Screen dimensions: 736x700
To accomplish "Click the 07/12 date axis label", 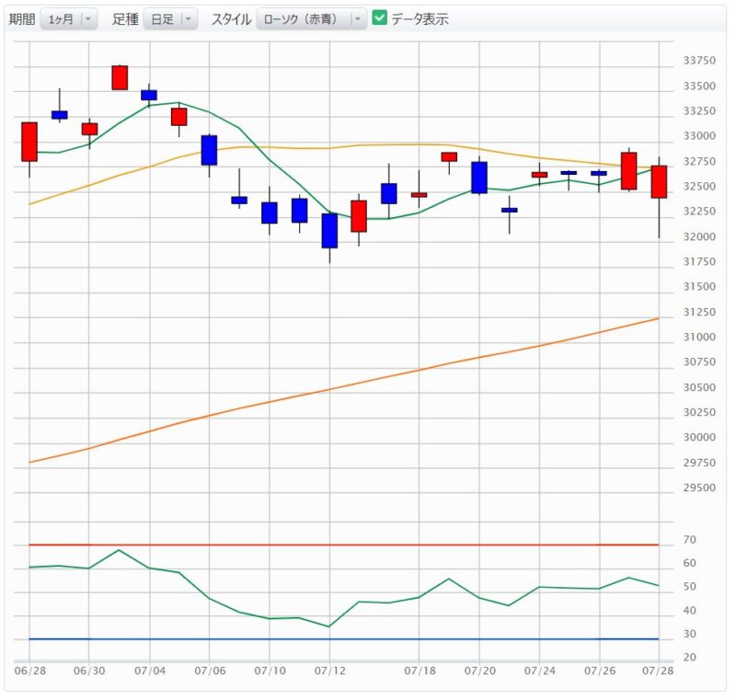I will pyautogui.click(x=330, y=671).
